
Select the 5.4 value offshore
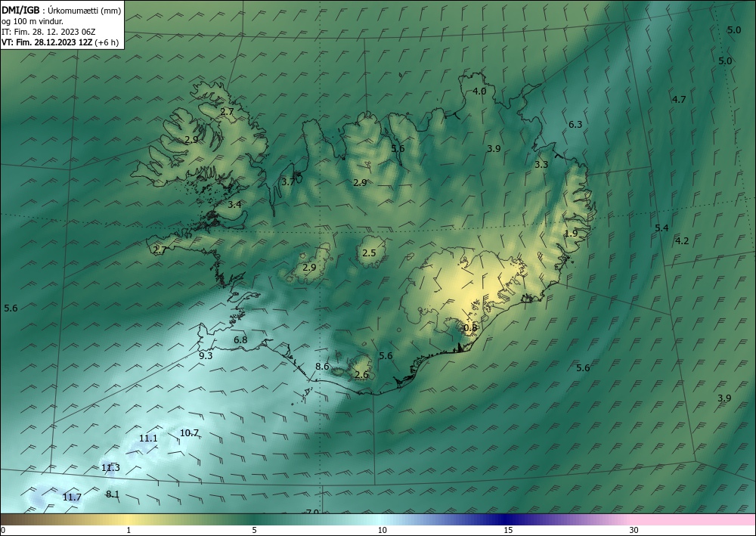(661, 228)
